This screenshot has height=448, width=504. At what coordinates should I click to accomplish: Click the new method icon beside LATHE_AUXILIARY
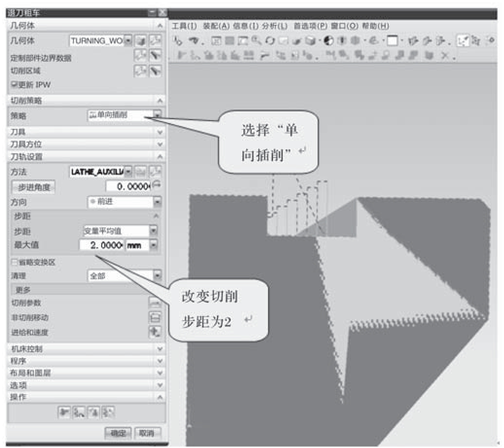(x=140, y=172)
